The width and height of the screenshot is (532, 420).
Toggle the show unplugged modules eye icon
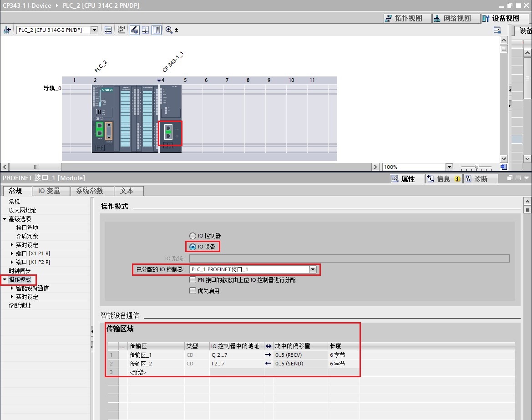click(135, 30)
